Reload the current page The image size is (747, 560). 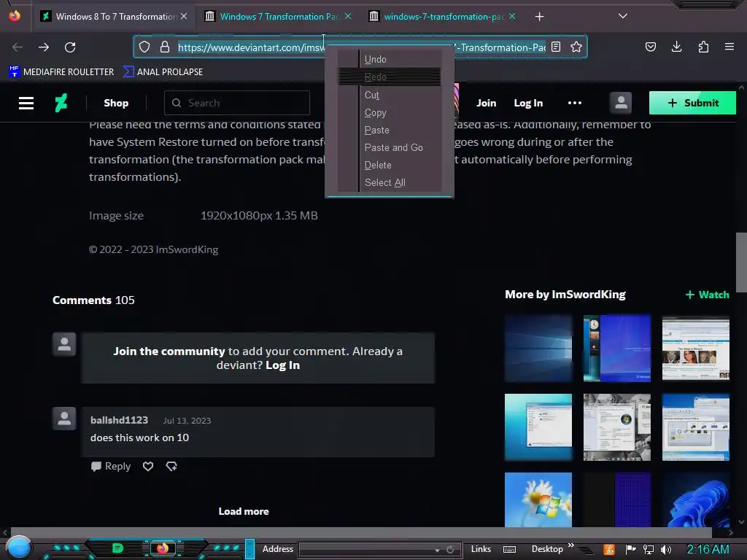[70, 47]
